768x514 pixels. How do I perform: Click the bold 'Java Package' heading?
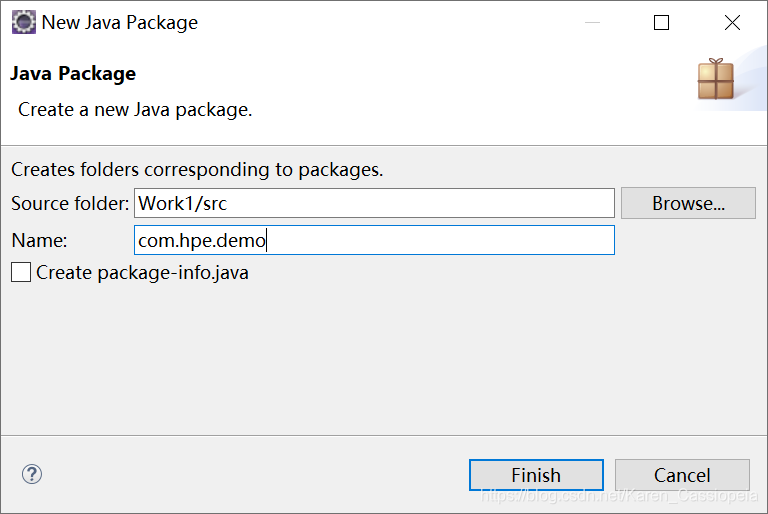click(x=73, y=73)
